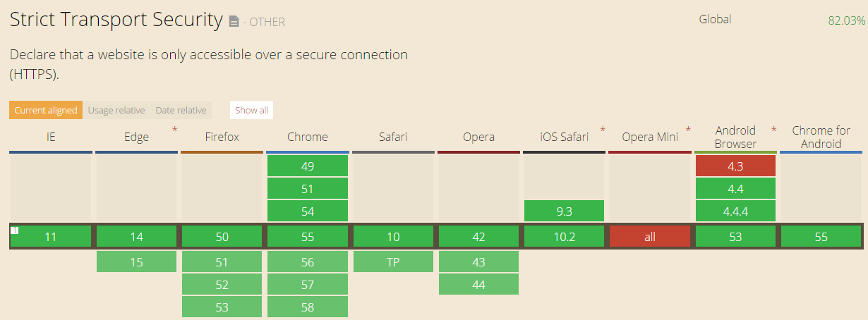Click the asterisk next to Edge header
Screen dimensions: 868x320
pyautogui.click(x=174, y=130)
